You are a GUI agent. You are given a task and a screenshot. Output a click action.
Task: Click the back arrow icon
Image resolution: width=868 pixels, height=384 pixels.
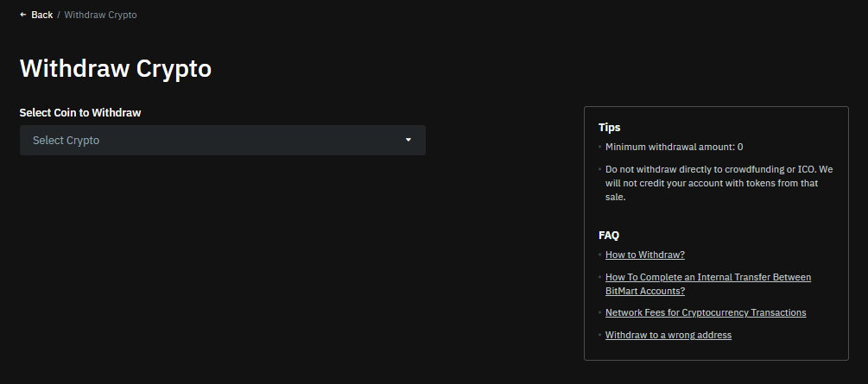tap(23, 15)
